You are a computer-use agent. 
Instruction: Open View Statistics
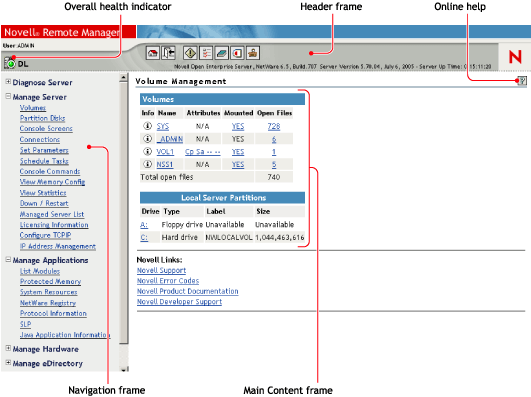43,193
